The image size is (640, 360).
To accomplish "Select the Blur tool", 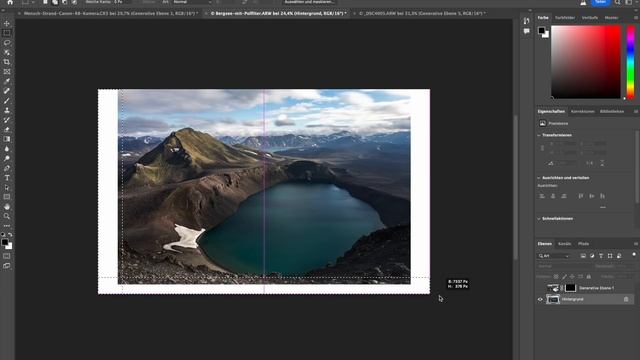I will point(7,149).
